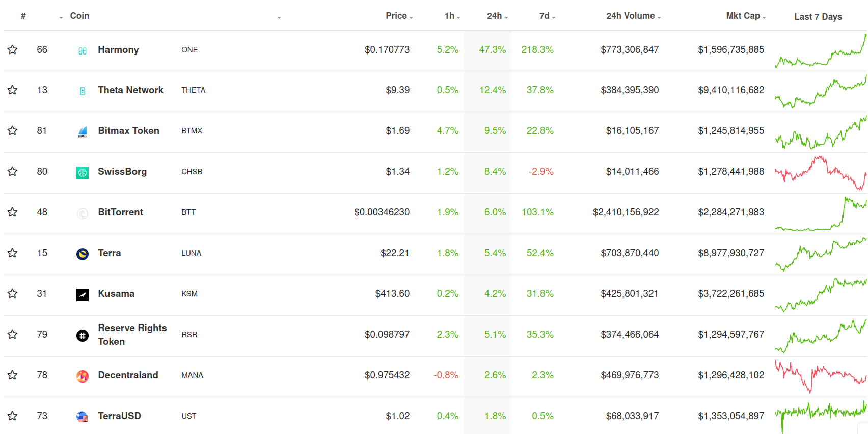This screenshot has width=868, height=434.
Task: Click Harmony's 218.3% 7d change
Action: (537, 49)
